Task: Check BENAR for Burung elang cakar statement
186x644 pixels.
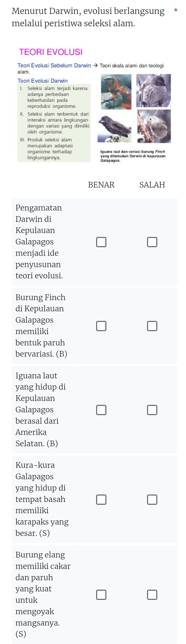Action: pyautogui.click(x=101, y=595)
